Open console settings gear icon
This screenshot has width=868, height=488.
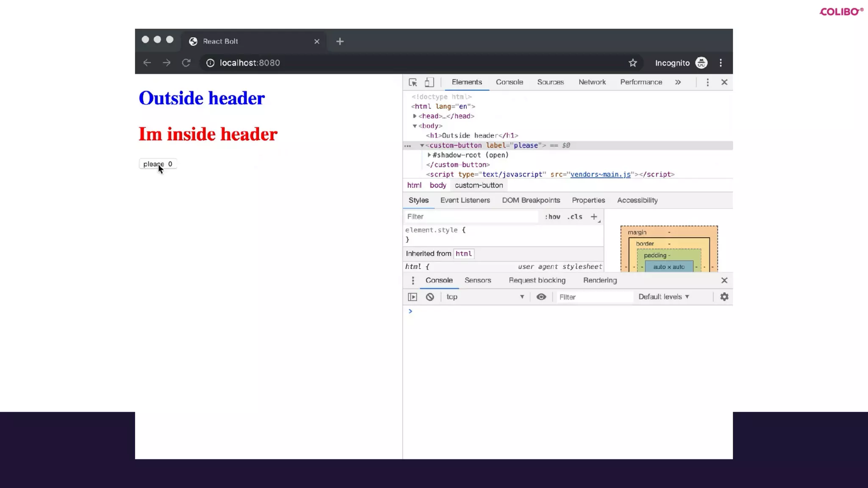(724, 297)
